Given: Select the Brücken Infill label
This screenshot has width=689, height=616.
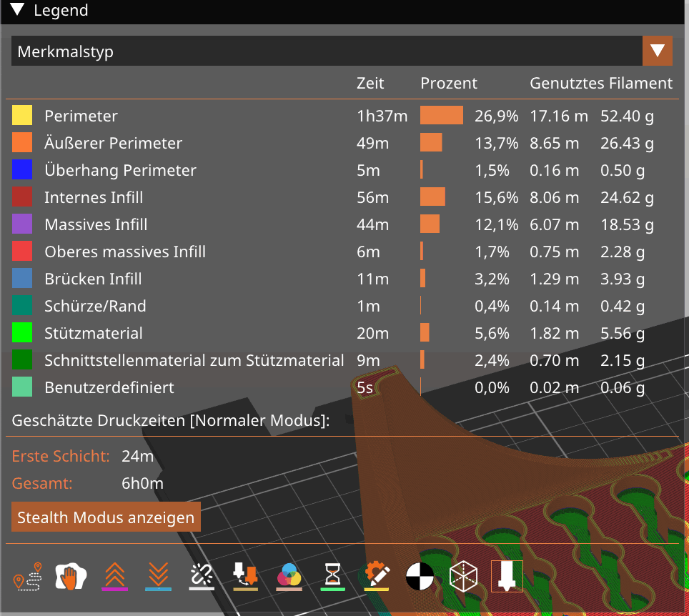Looking at the screenshot, I should [x=93, y=279].
